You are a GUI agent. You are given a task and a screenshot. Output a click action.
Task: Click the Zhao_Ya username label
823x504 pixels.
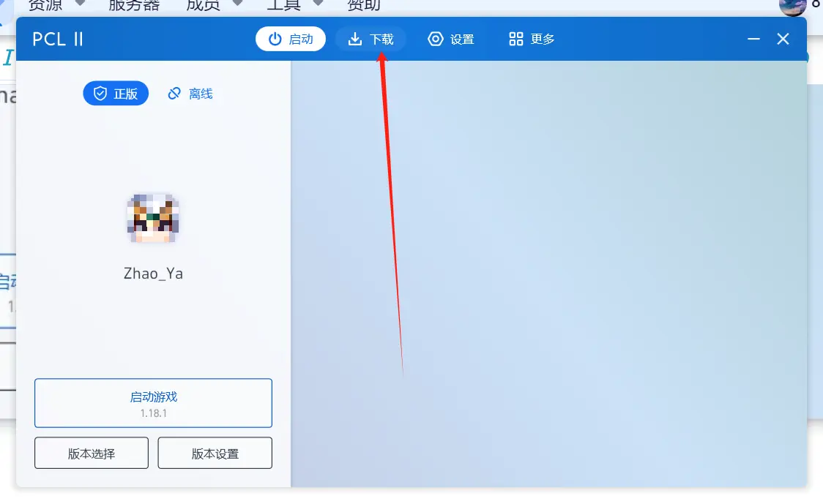click(153, 274)
